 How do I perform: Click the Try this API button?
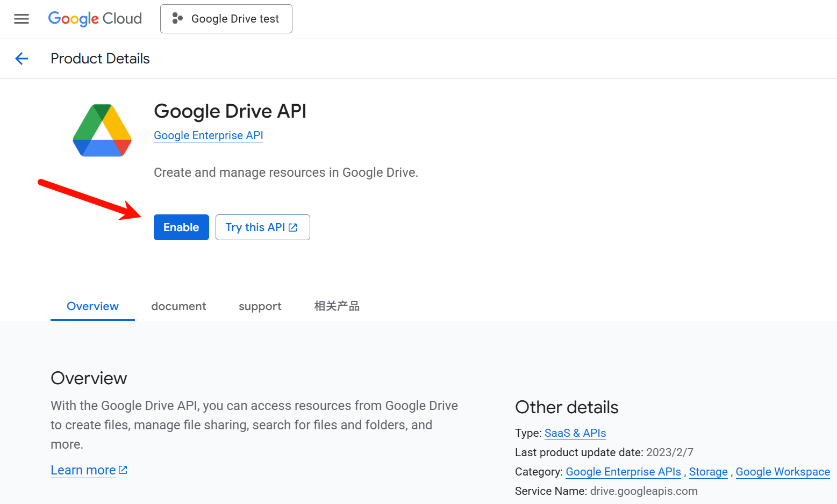(263, 227)
